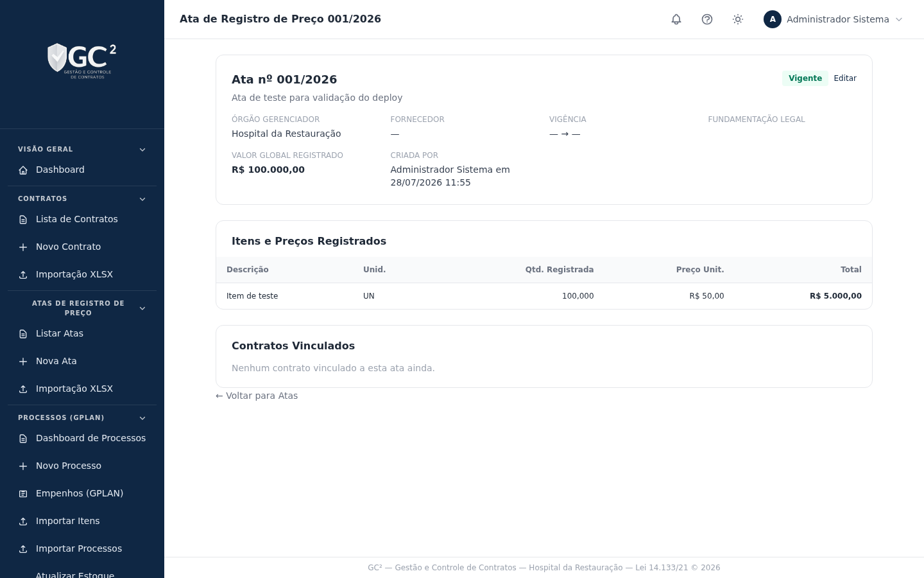The height and width of the screenshot is (578, 924).
Task: Click the Ata nº 001/2026 heading
Action: click(x=284, y=80)
